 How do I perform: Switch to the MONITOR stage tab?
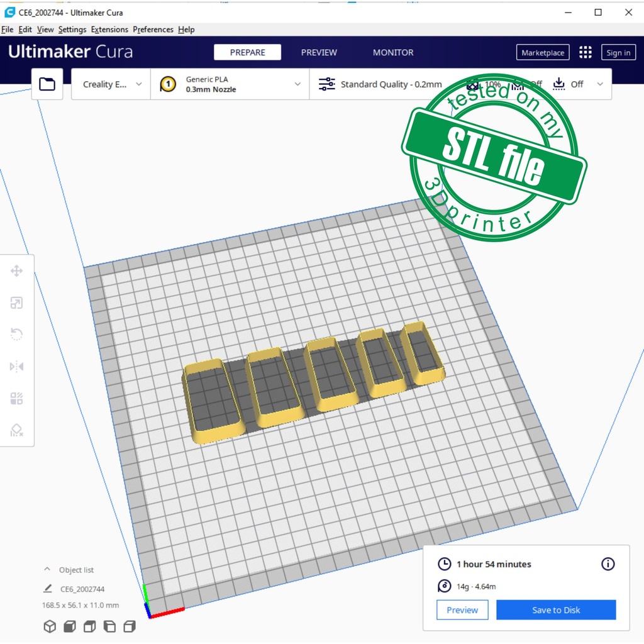[393, 52]
